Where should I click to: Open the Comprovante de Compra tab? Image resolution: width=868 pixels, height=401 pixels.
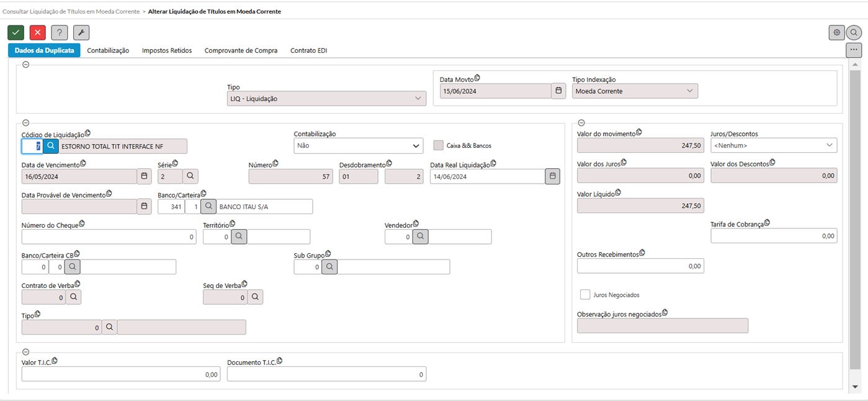241,51
